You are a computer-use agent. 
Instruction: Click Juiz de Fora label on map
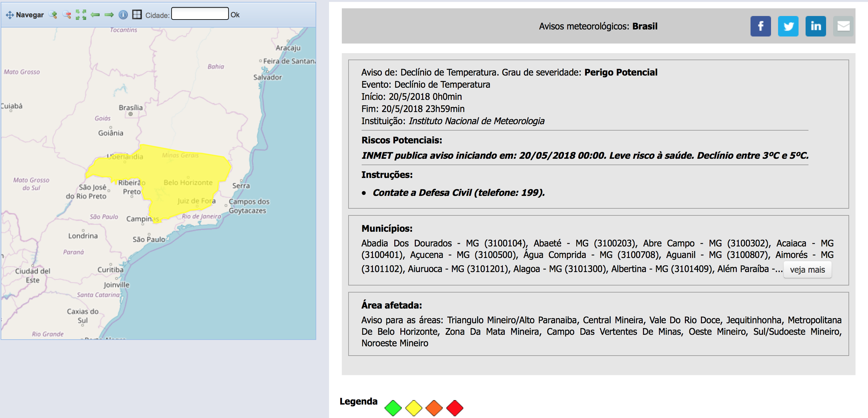197,201
